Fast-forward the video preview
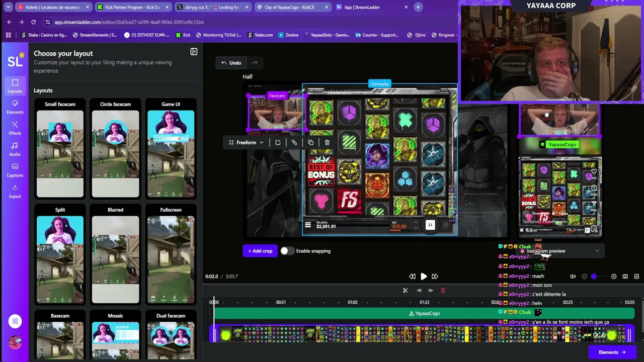The width and height of the screenshot is (644, 362). coord(435,277)
